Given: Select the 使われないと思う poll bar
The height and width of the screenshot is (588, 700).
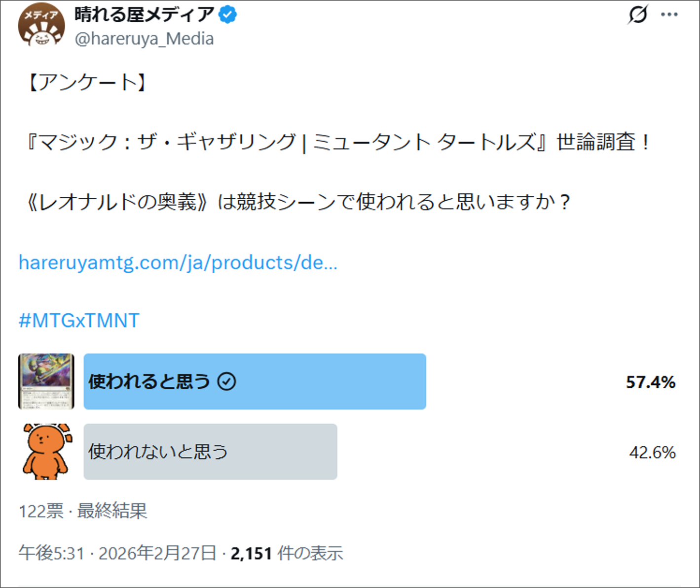Looking at the screenshot, I should click(x=210, y=451).
